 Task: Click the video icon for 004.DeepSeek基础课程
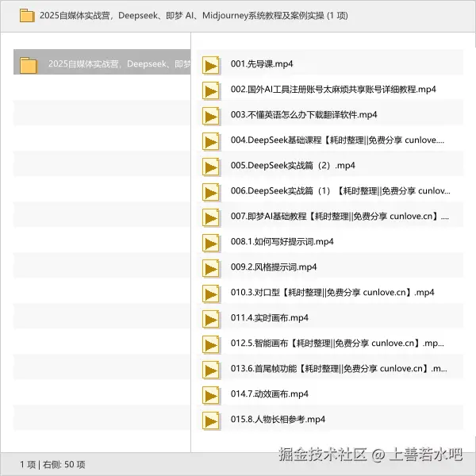coord(211,141)
